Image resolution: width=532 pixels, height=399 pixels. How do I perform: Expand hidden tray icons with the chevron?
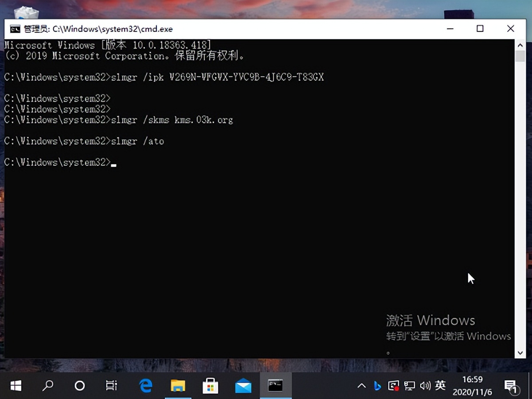pos(362,386)
